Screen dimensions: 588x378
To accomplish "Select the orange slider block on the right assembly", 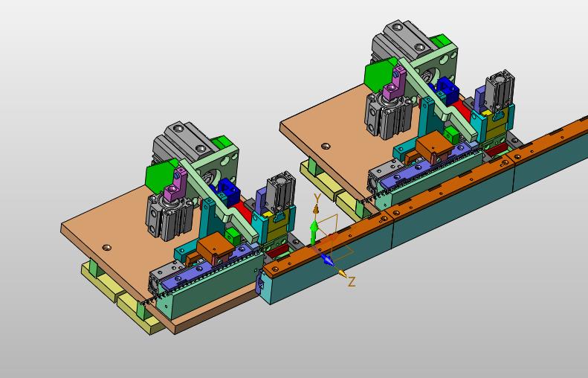I will pos(436,146).
